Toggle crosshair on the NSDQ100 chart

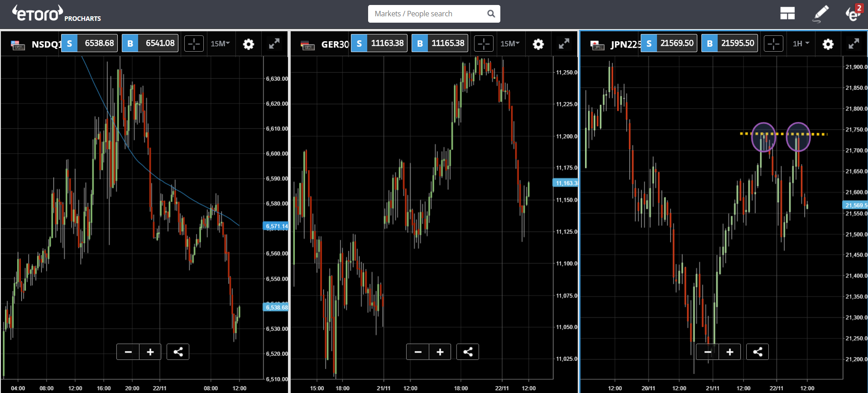(x=194, y=44)
